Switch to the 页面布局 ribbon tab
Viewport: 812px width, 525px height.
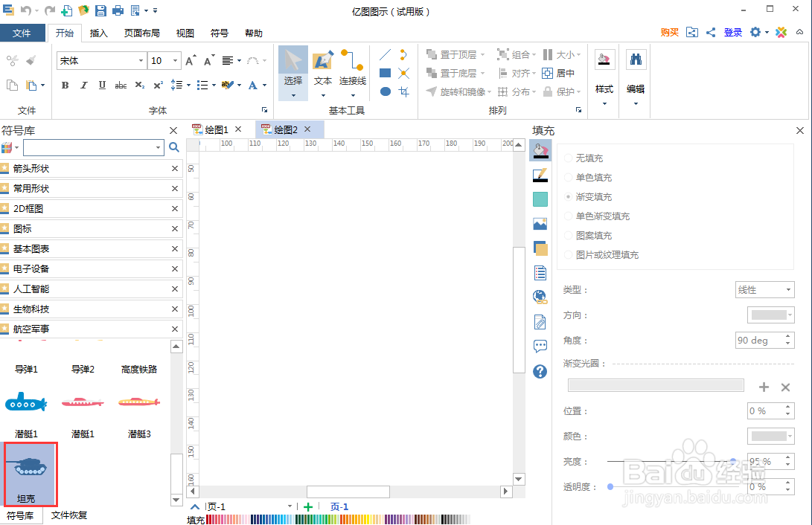pyautogui.click(x=141, y=33)
